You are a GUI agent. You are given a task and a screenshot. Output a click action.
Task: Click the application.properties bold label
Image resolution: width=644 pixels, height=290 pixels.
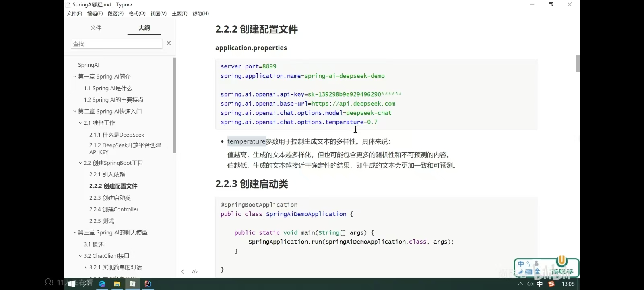(x=251, y=48)
